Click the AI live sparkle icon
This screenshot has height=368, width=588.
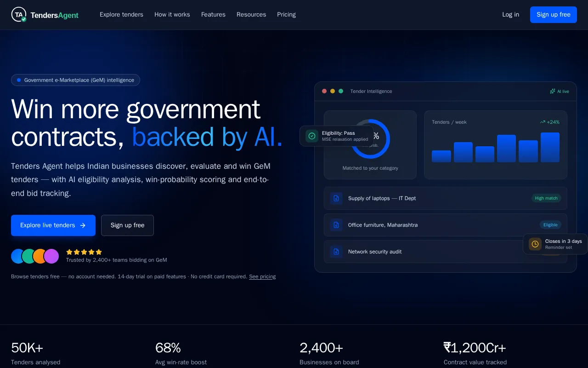click(x=553, y=91)
